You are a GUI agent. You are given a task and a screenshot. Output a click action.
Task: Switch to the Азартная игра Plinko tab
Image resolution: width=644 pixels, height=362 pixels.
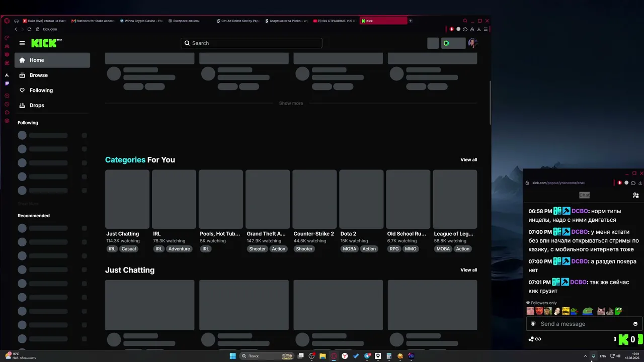pos(286,21)
